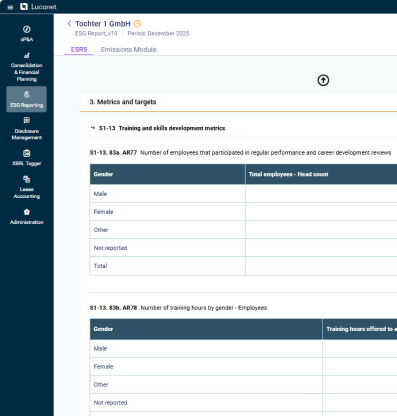The width and height of the screenshot is (397, 416).
Task: Open the hamburger menu icon
Action: coord(10,7)
